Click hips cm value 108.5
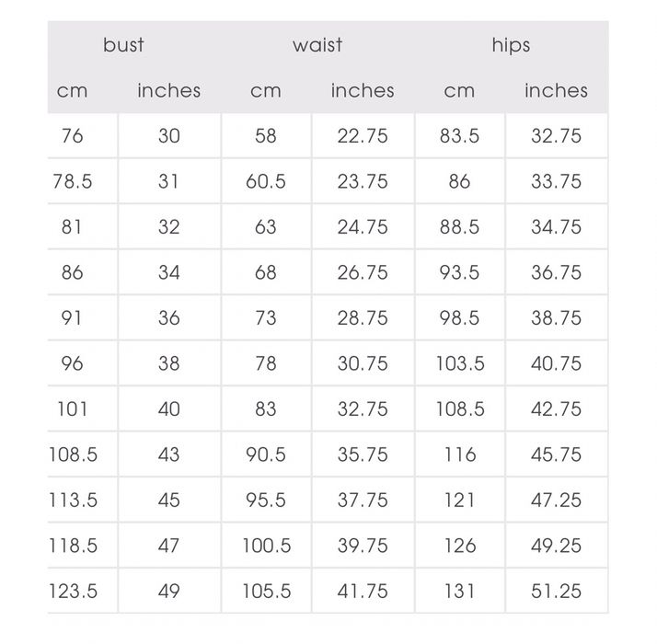Image resolution: width=657 pixels, height=644 pixels. (x=459, y=408)
